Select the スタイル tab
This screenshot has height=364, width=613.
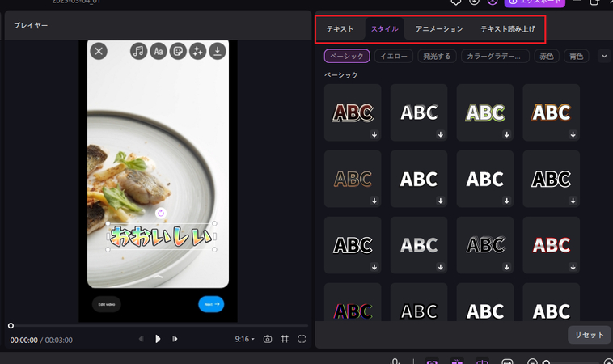[385, 29]
